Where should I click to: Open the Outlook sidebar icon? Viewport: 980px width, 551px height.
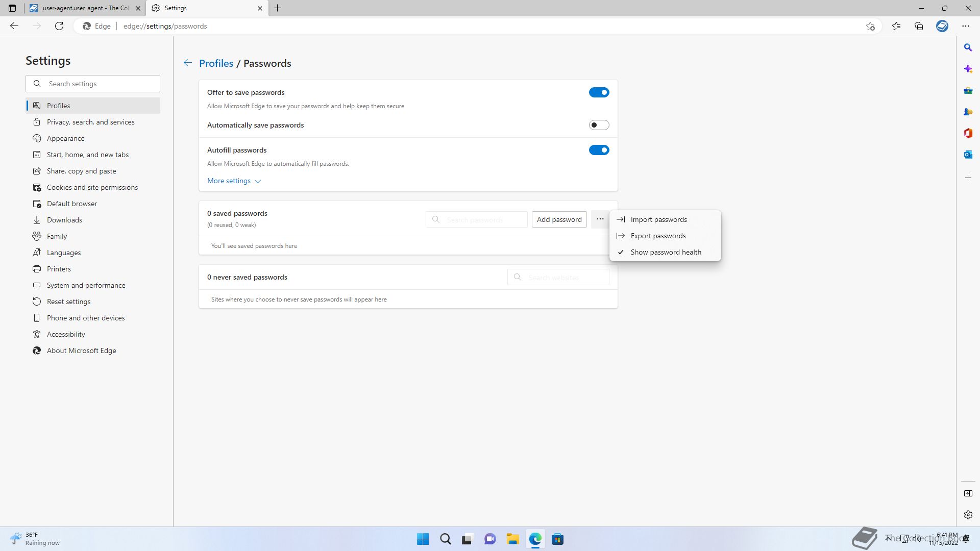pyautogui.click(x=968, y=155)
